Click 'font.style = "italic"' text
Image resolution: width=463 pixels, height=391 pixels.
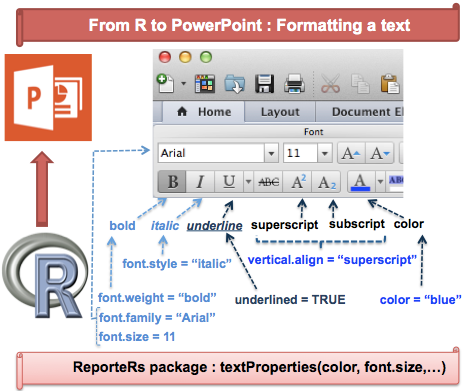(177, 264)
